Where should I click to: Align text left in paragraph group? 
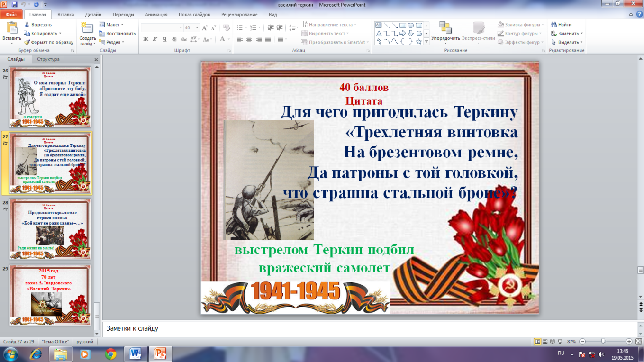coord(240,39)
